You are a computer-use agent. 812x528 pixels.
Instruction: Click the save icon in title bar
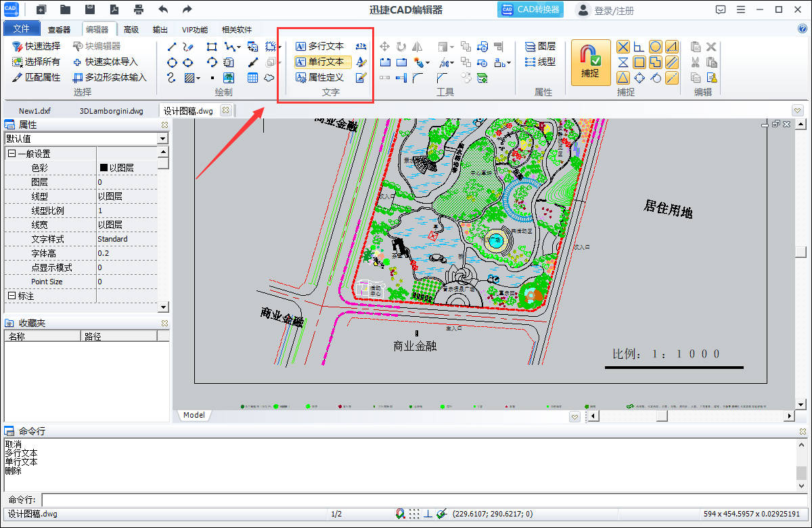click(x=89, y=9)
